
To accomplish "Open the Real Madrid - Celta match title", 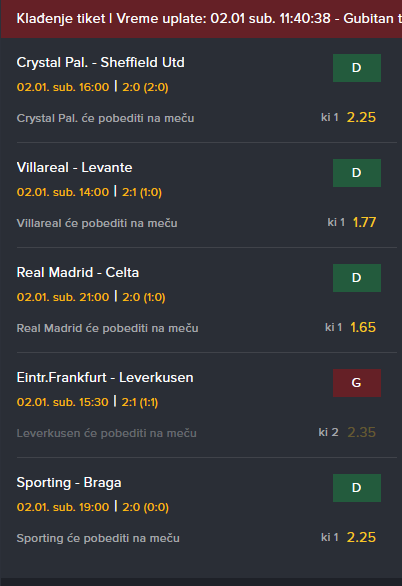I will [x=78, y=272].
